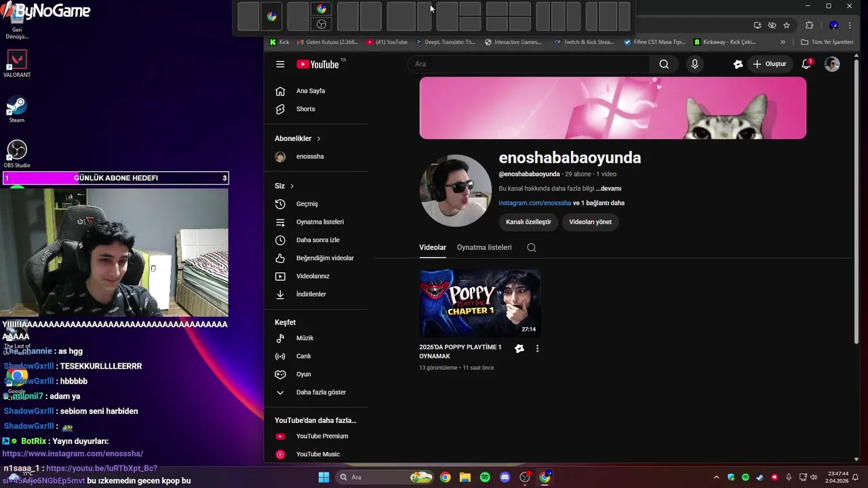Image resolution: width=868 pixels, height=488 pixels.
Task: Open Spotify from the taskbar
Action: point(485,477)
